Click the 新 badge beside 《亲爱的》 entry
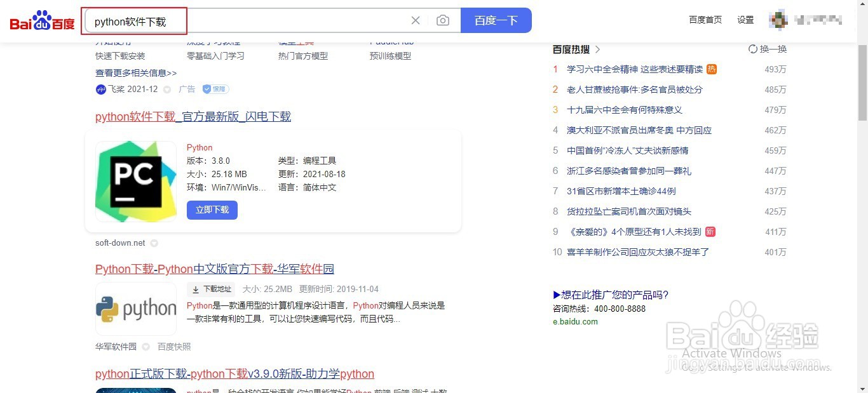The image size is (868, 393). [x=710, y=232]
